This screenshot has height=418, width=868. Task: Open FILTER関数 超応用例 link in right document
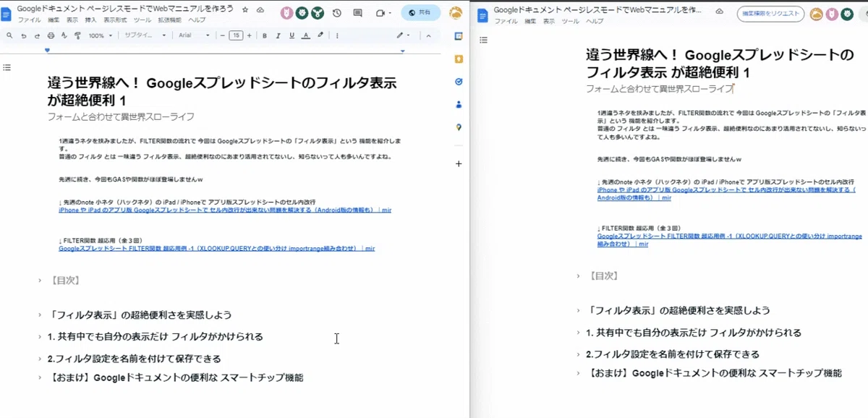(x=730, y=240)
